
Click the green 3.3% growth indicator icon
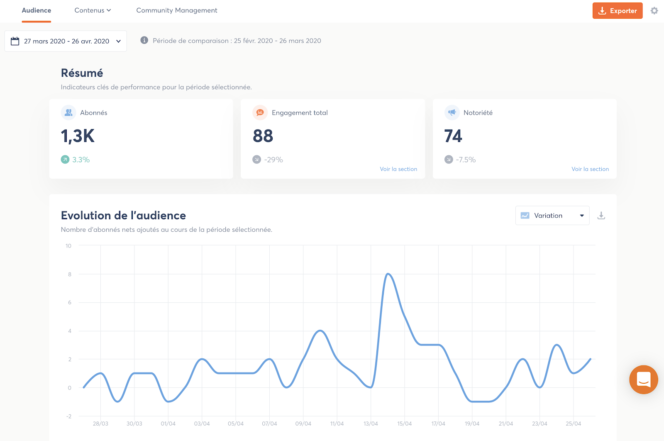[x=65, y=159]
